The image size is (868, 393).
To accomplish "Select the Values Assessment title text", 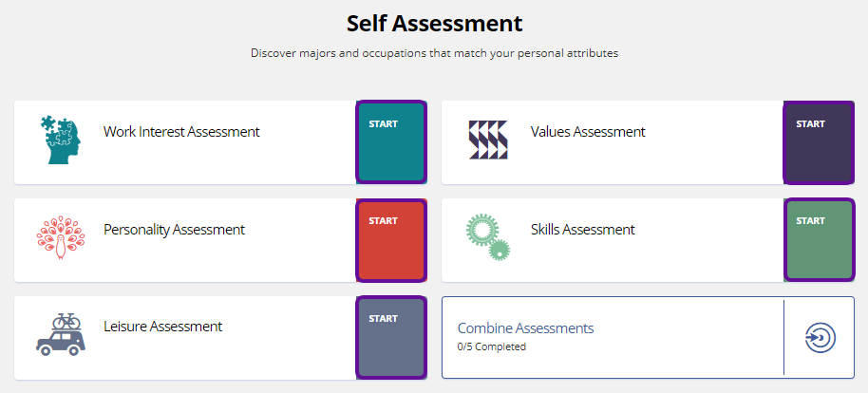I will [x=588, y=132].
